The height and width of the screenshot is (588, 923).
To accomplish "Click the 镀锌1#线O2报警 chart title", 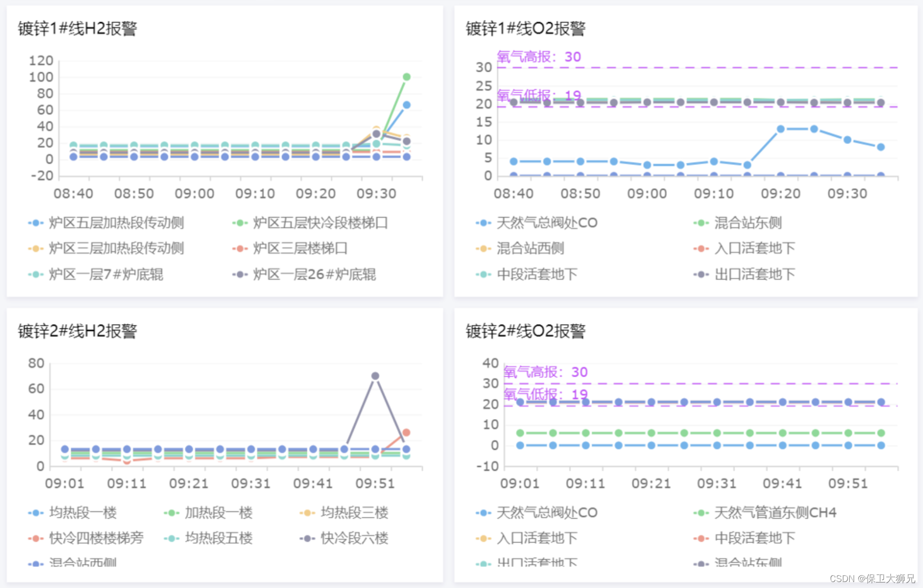I will 526,28.
